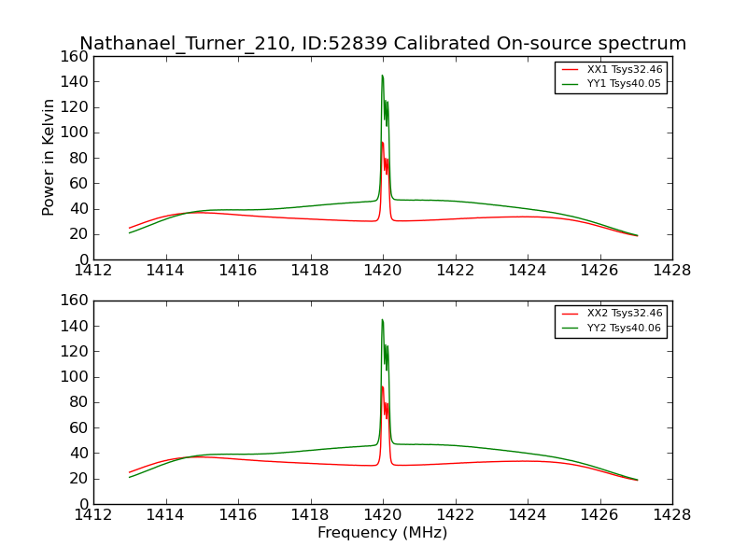Image resolution: width=747 pixels, height=560 pixels.
Task: Click the 1416 tick label on top plot
Action: [x=238, y=271]
